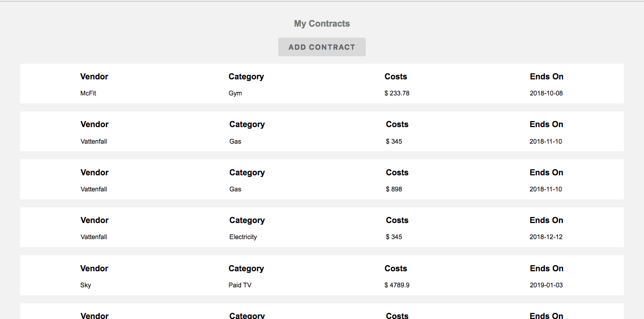Click the ADD CONTRACT button

(321, 47)
